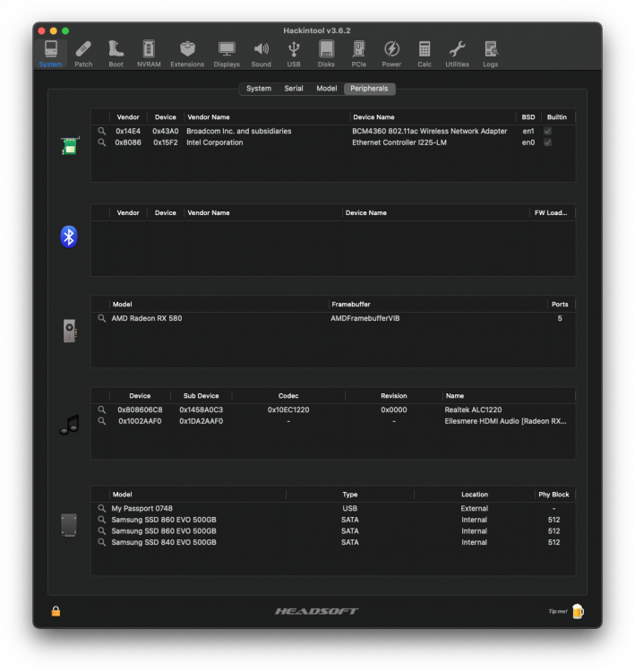This screenshot has height=672, width=635.
Task: Sort audio table by Codec column
Action: pos(288,396)
